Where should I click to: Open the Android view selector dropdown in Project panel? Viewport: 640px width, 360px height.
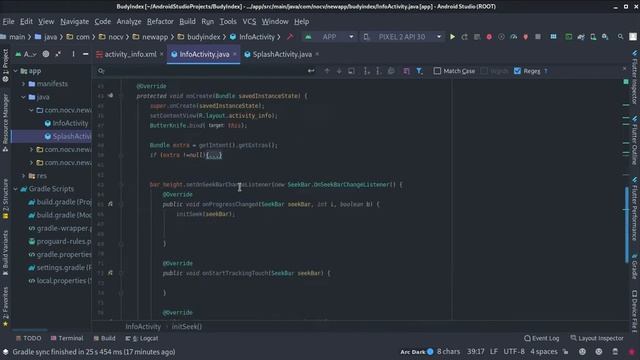tap(27, 54)
